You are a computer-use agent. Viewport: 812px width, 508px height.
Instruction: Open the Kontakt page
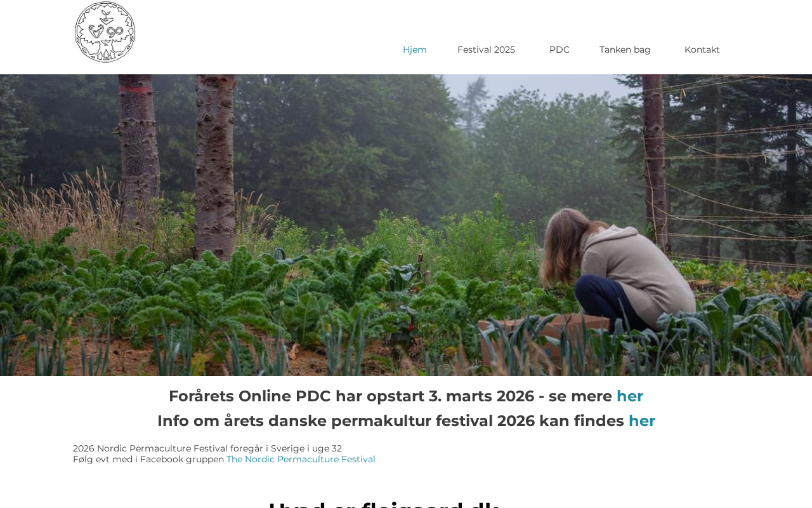pyautogui.click(x=702, y=50)
